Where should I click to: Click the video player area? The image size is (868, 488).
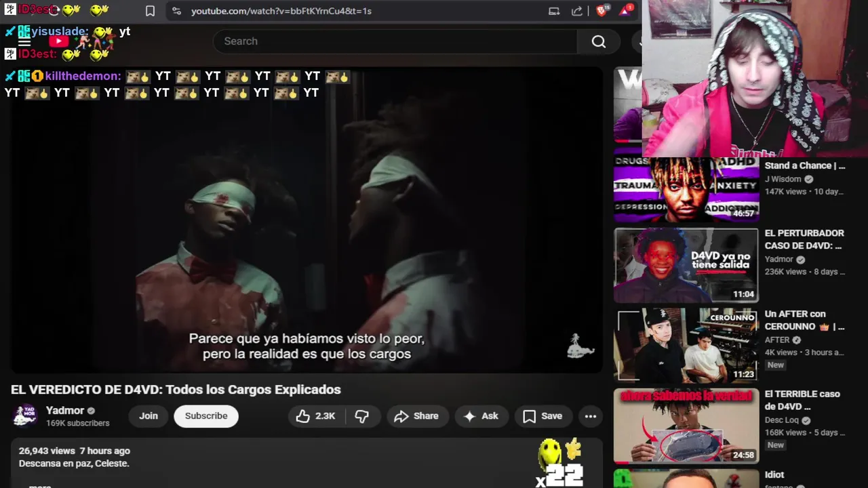point(307,220)
